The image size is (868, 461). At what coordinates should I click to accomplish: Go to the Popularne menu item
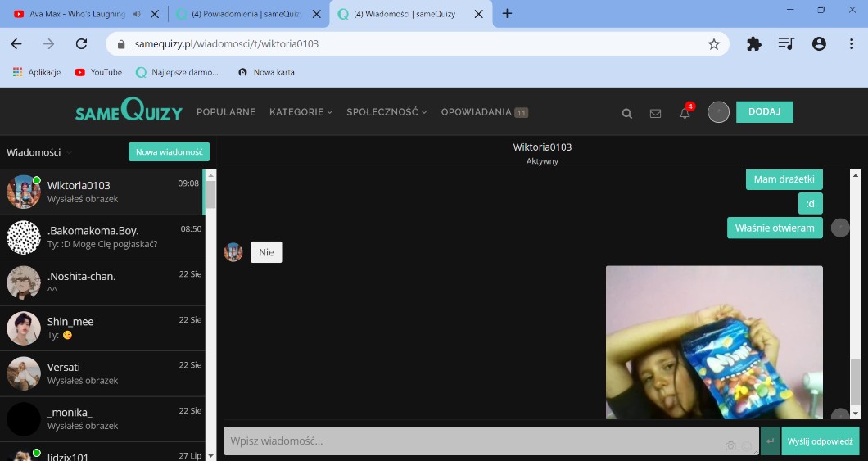[x=226, y=112]
